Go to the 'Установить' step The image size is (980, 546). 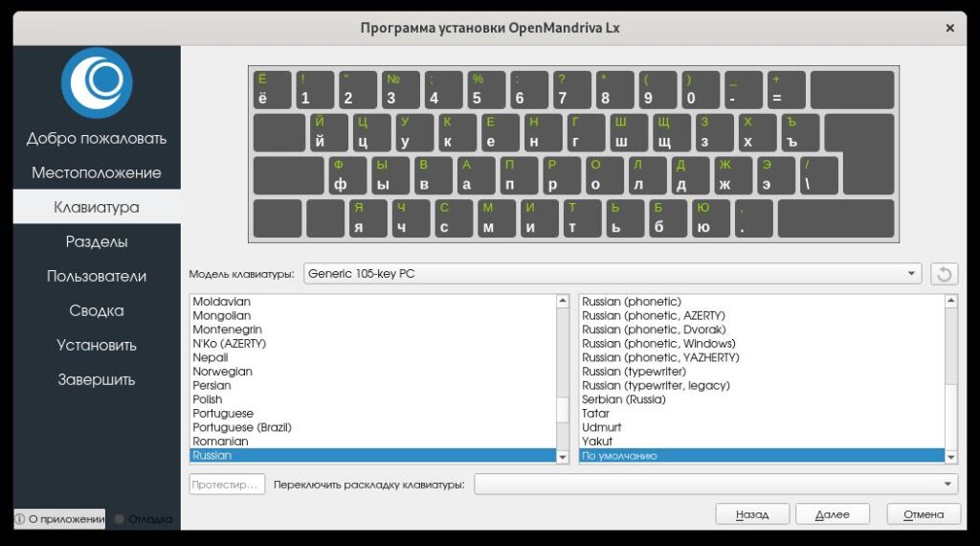click(97, 345)
